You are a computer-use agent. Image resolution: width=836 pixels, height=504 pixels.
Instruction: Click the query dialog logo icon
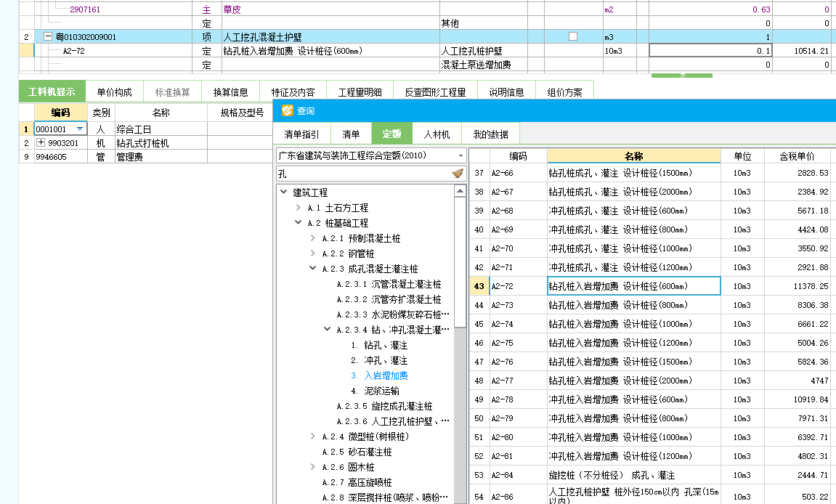click(x=288, y=110)
